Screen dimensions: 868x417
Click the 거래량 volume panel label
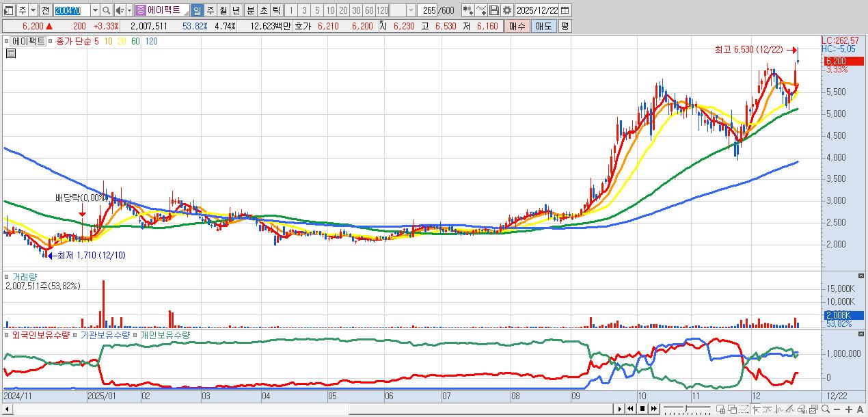click(25, 277)
